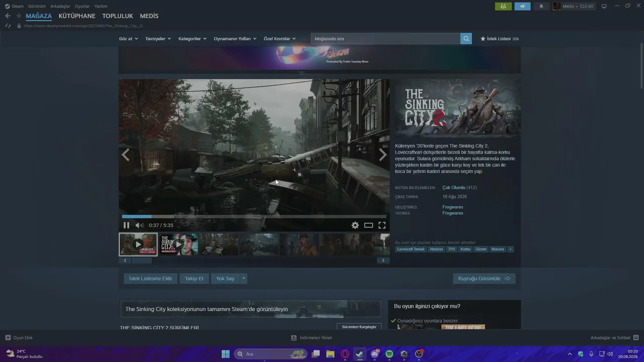Expand the Özel Kısımlar dropdown
The height and width of the screenshot is (362, 644).
tap(280, 39)
